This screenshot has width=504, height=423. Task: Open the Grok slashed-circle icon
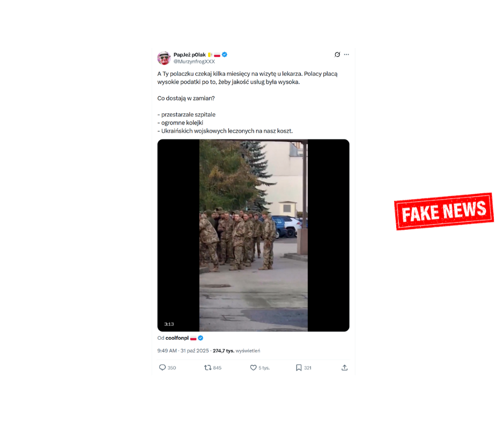pyautogui.click(x=337, y=54)
